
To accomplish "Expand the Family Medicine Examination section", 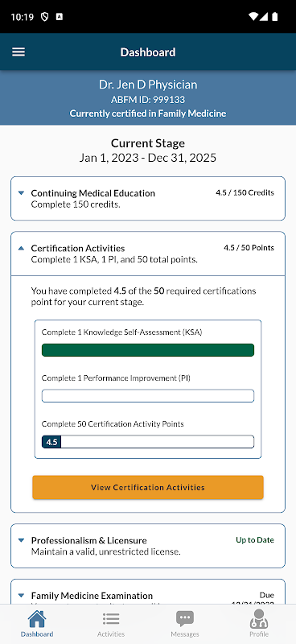I will click(x=148, y=596).
